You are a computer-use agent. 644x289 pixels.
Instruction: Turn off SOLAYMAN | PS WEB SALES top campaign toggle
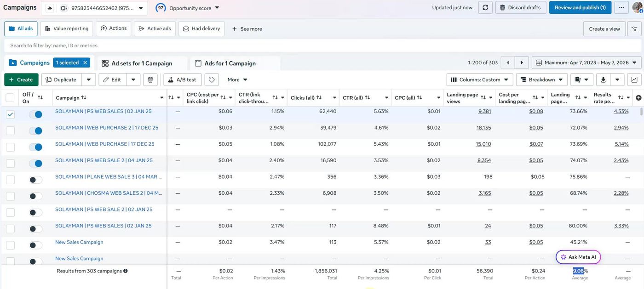[35, 114]
